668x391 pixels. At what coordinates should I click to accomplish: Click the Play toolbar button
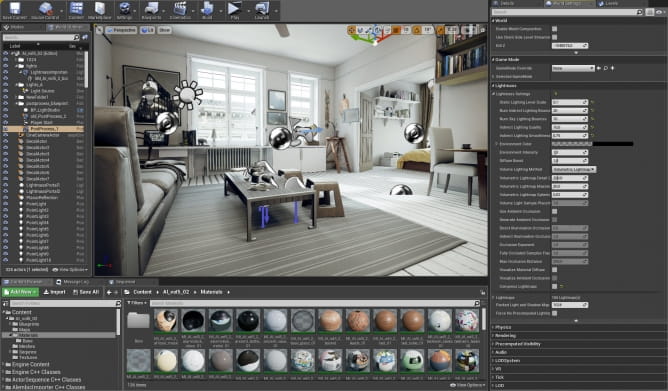(234, 10)
